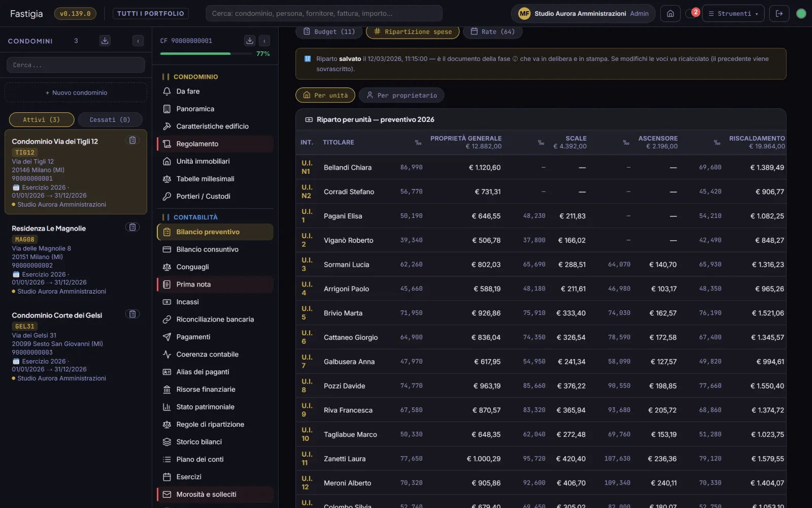Focus the global Cerca condominio, persona search field

click(x=324, y=14)
